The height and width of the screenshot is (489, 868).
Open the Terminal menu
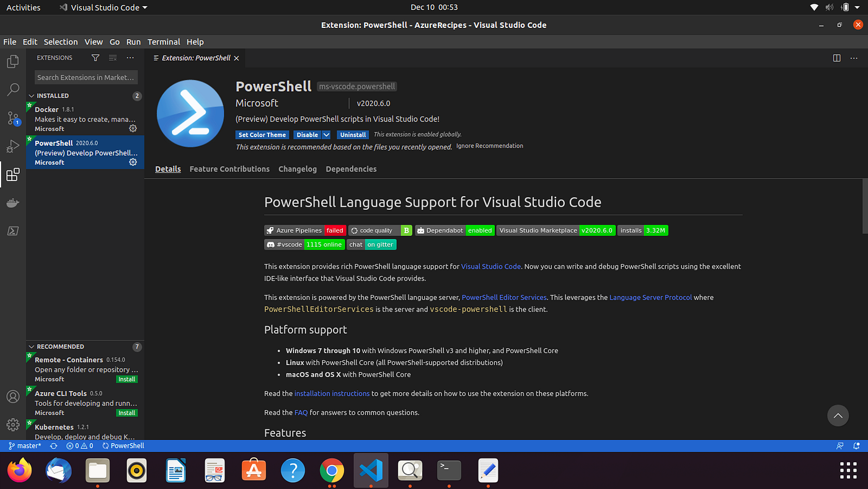pos(164,42)
